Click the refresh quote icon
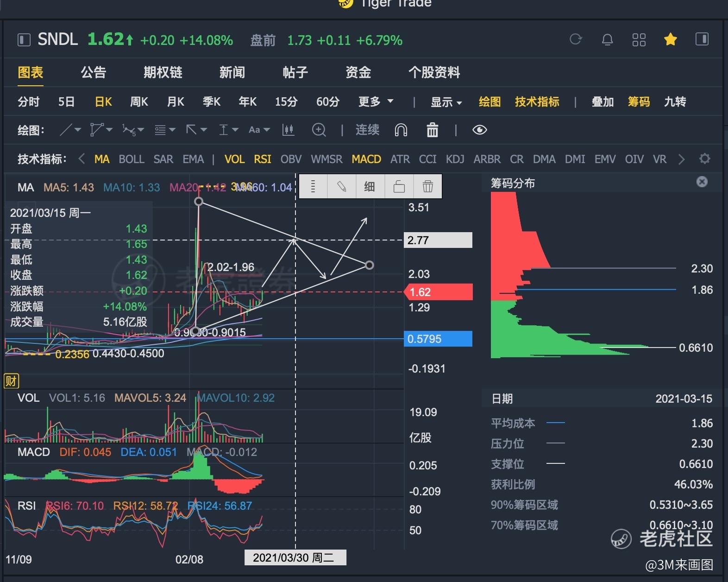 [576, 39]
